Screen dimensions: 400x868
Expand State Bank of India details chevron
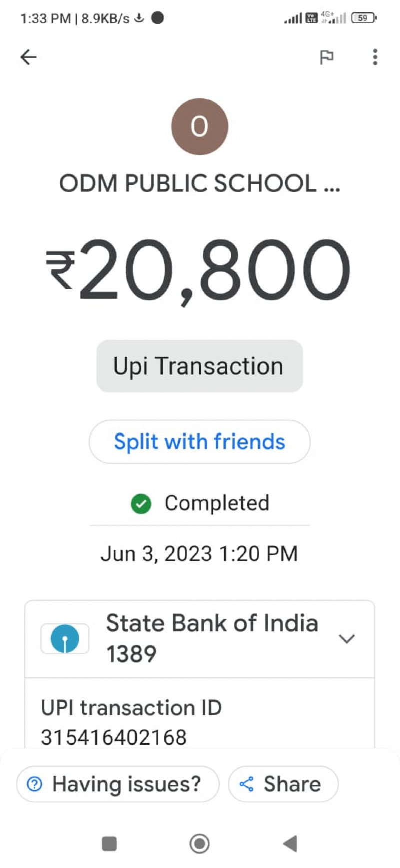coord(346,639)
